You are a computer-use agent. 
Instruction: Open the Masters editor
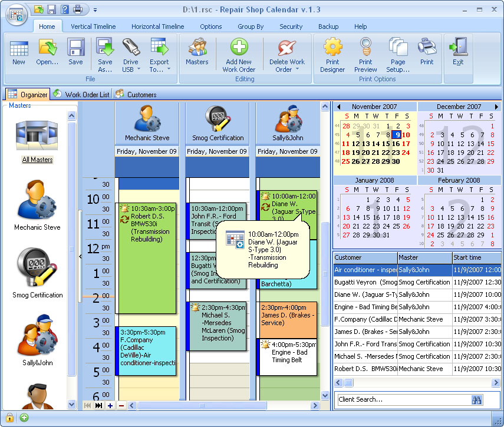coord(197,53)
